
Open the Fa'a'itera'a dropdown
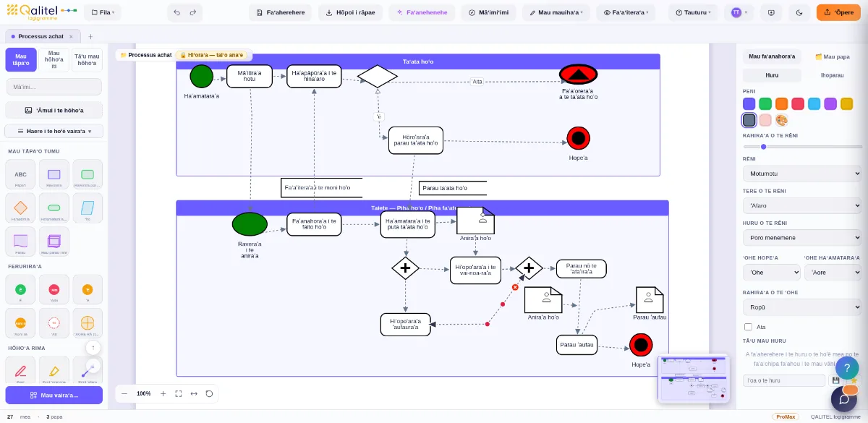[626, 12]
